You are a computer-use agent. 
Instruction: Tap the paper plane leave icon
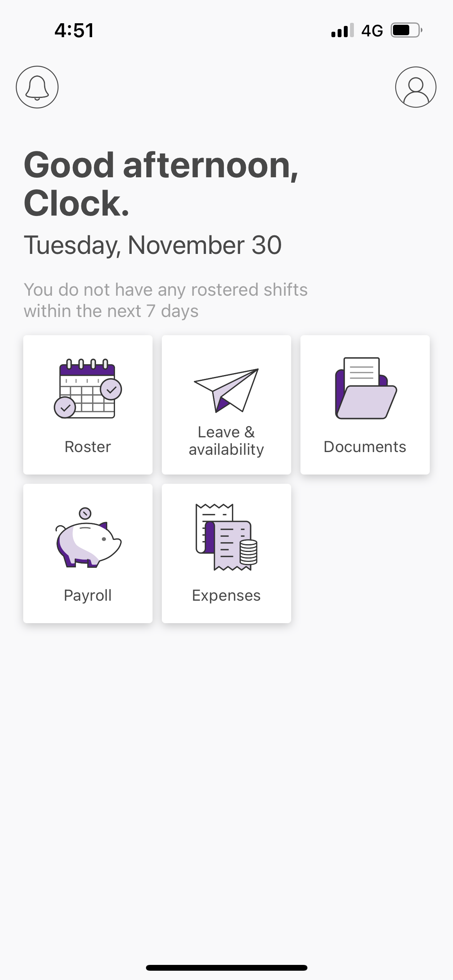226,390
